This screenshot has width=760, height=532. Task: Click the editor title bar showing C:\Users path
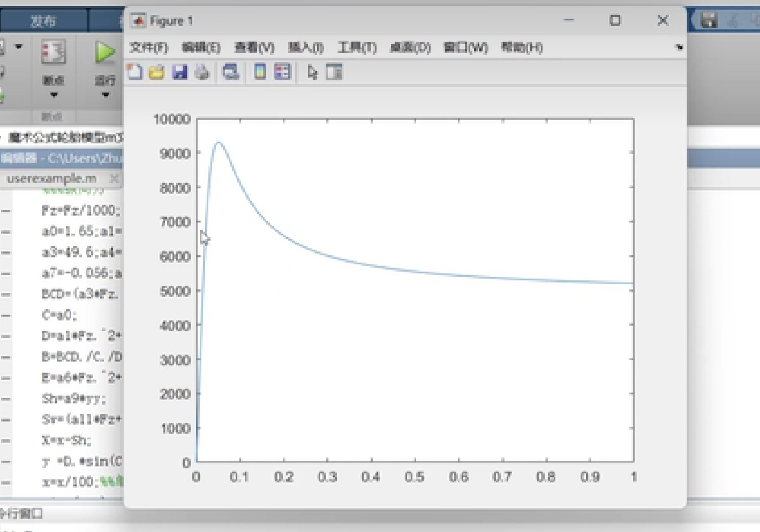[x=62, y=158]
